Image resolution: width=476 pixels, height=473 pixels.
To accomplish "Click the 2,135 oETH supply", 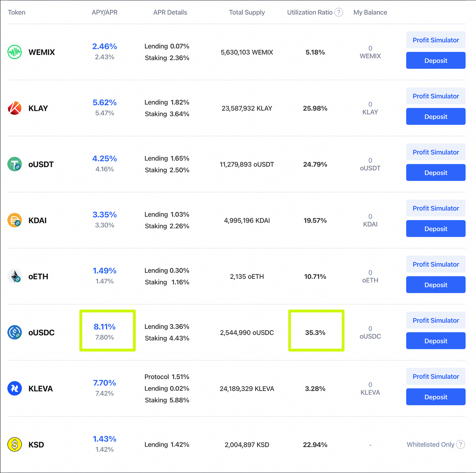I will [247, 277].
